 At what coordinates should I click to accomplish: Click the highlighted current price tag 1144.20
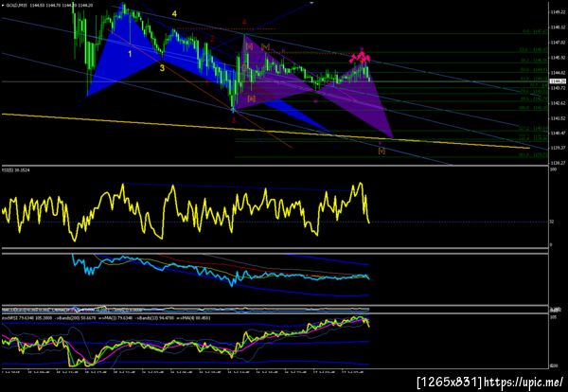pyautogui.click(x=559, y=81)
